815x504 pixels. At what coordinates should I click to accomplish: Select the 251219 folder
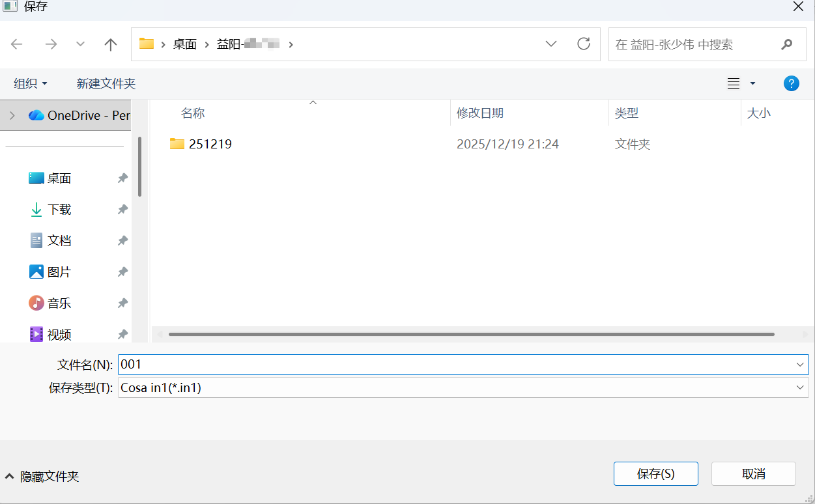coord(210,144)
